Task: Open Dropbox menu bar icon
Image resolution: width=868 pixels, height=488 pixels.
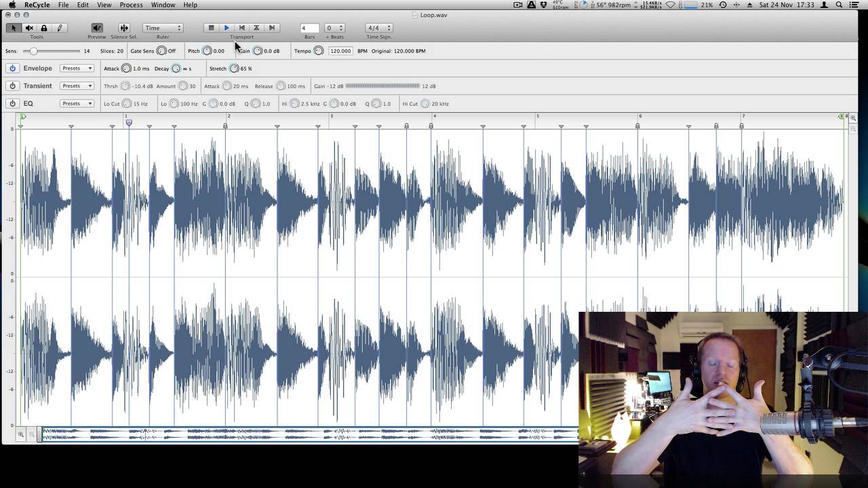Action: [x=544, y=5]
